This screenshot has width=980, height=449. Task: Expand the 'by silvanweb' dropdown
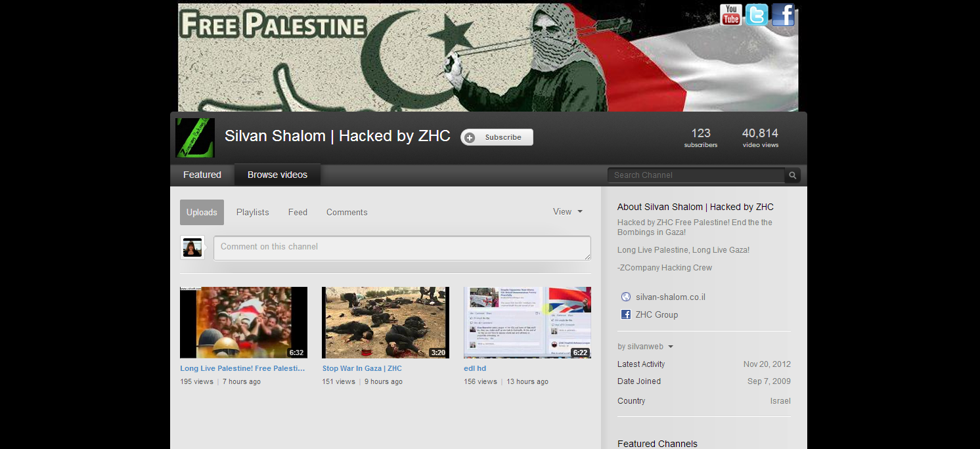click(645, 347)
